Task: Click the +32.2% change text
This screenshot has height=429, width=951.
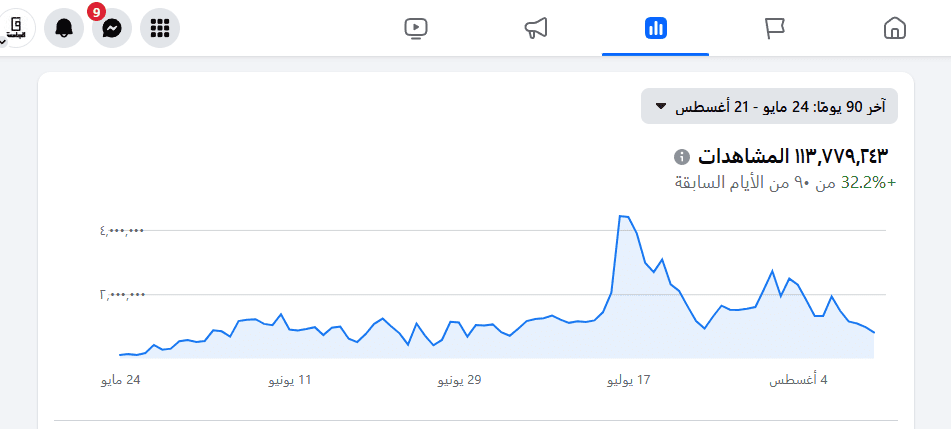Action: 868,183
